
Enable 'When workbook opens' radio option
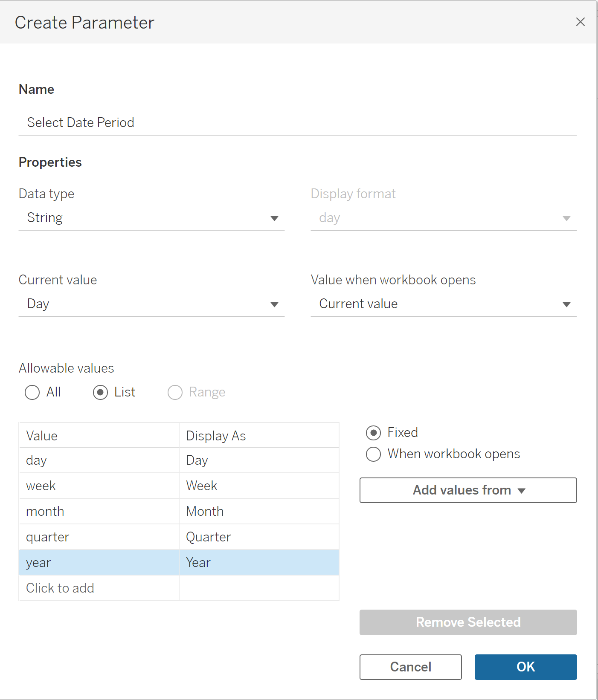[373, 454]
